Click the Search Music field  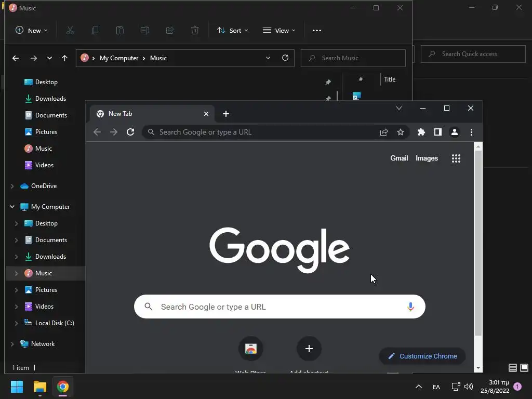(x=353, y=58)
